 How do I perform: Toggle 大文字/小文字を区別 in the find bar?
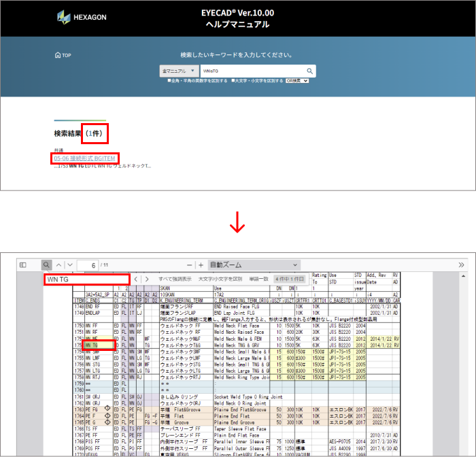pos(220,279)
